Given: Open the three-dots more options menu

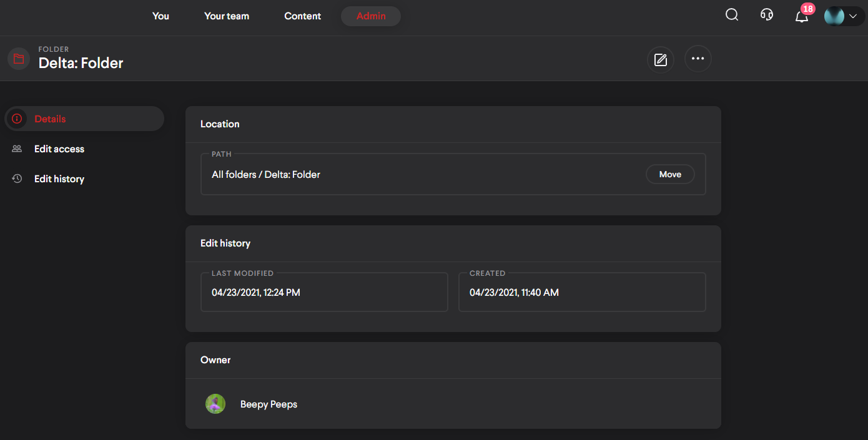Looking at the screenshot, I should [698, 59].
